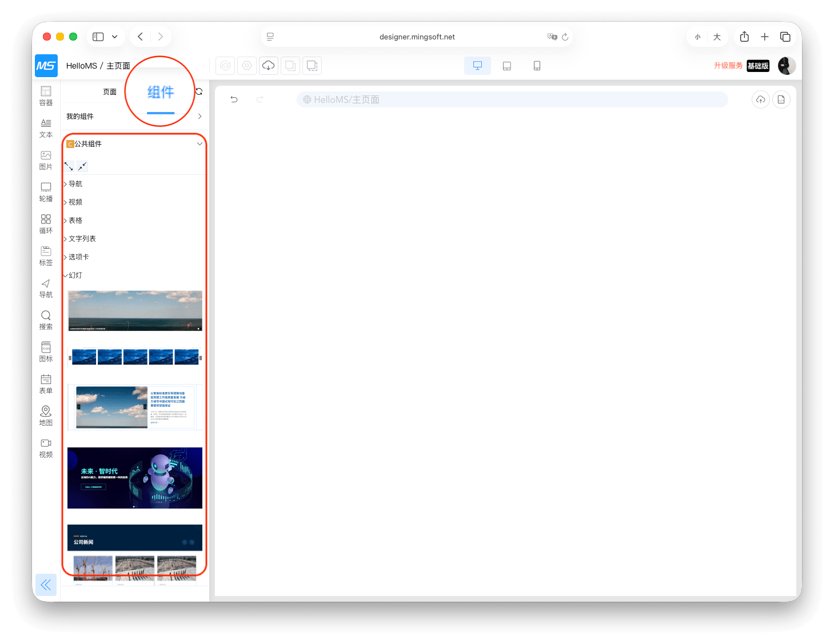The image size is (834, 644).
Task: Collapse all tree nodes icon
Action: (x=82, y=166)
